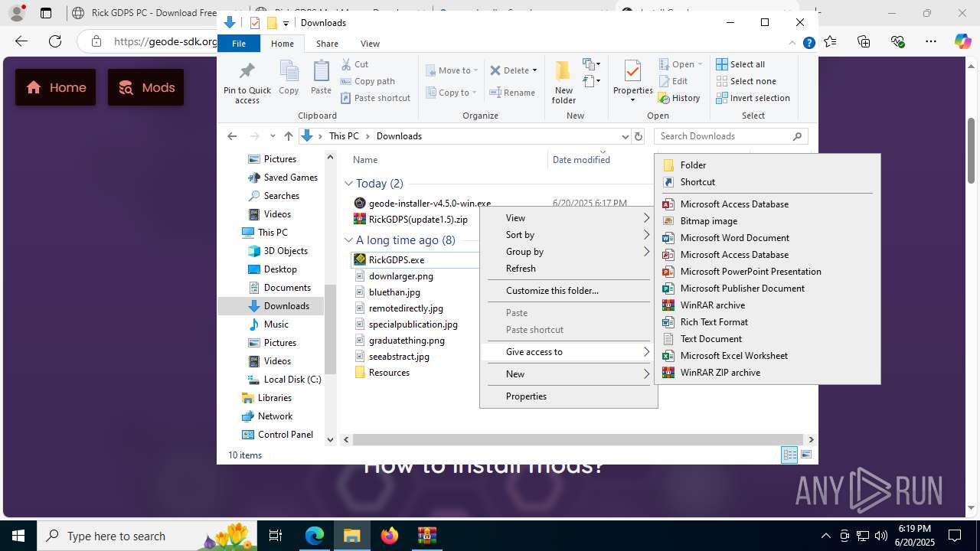Click Customize this folder...
This screenshot has width=980, height=551.
pos(568,291)
